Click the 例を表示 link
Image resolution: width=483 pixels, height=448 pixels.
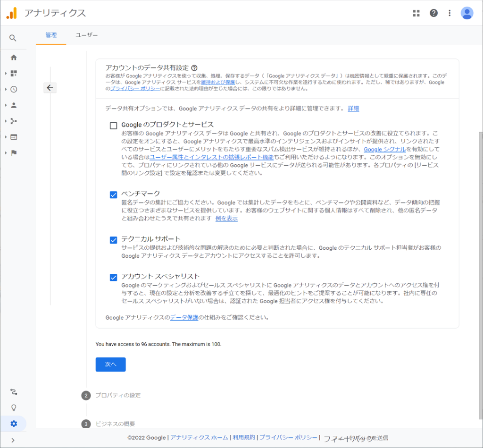click(226, 218)
